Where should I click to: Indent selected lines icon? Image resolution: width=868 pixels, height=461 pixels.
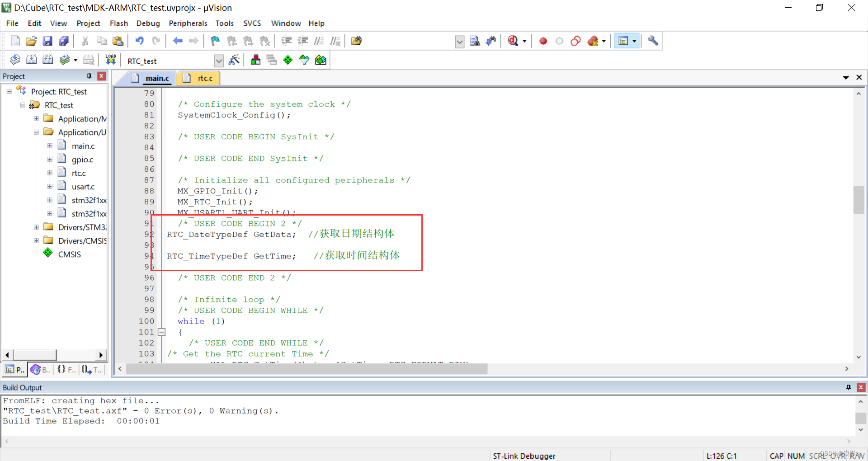[286, 41]
